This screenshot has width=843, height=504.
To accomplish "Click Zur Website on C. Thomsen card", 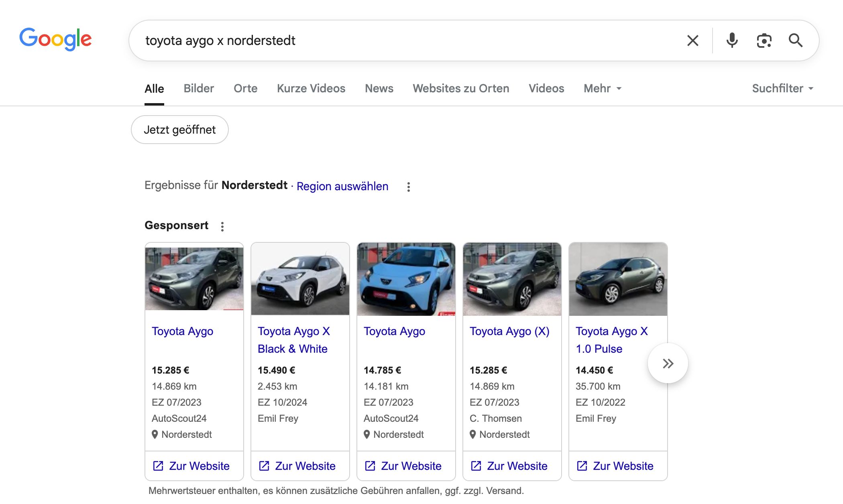I will tap(512, 466).
